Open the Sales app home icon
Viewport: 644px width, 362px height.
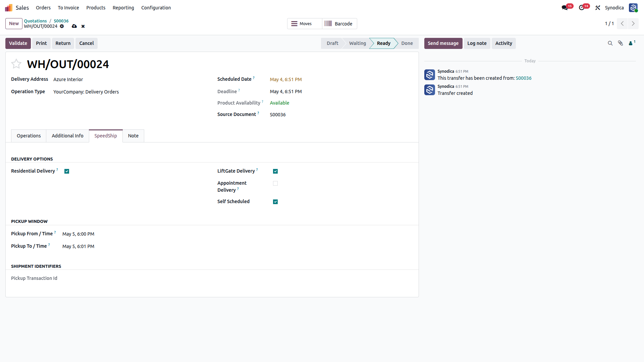(x=9, y=8)
